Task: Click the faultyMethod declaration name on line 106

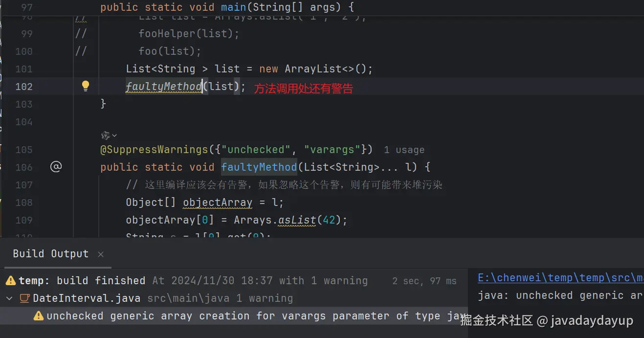Action: pos(259,167)
